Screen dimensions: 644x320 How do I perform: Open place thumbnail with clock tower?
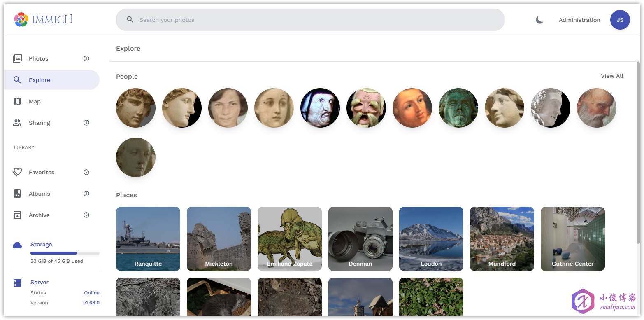click(360, 297)
